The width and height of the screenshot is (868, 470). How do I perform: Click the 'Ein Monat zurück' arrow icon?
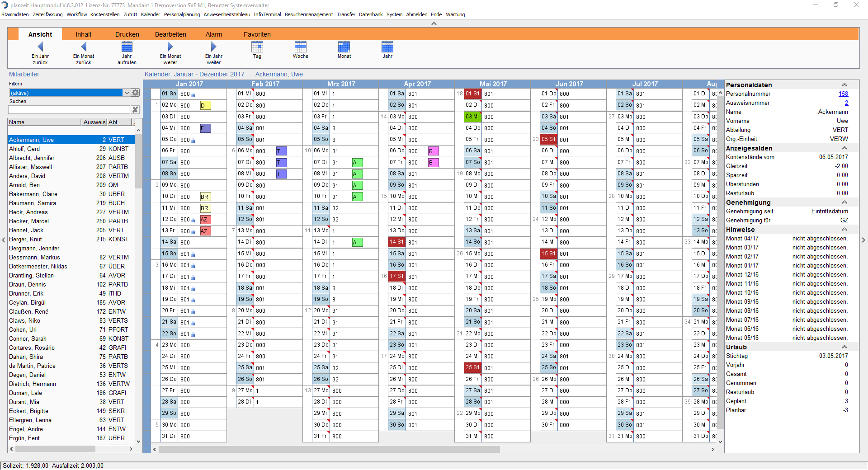84,47
